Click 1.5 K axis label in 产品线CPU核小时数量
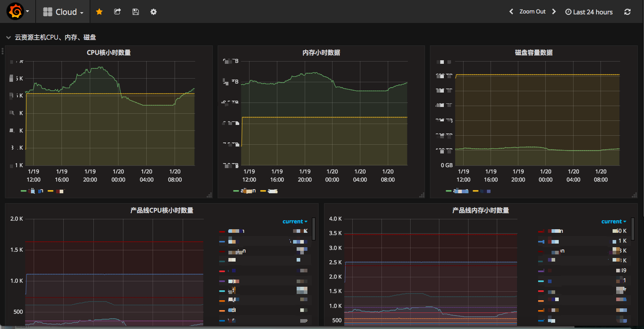This screenshot has width=644, height=329. pos(17,249)
